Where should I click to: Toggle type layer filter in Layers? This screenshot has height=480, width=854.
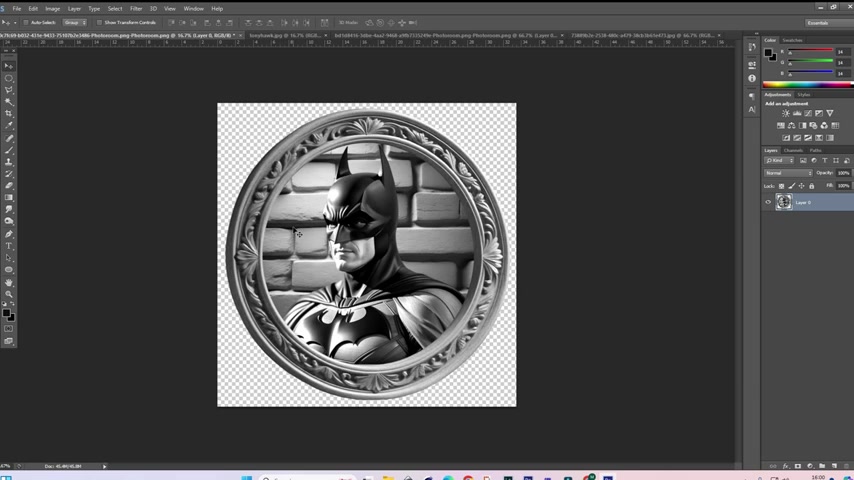point(825,161)
